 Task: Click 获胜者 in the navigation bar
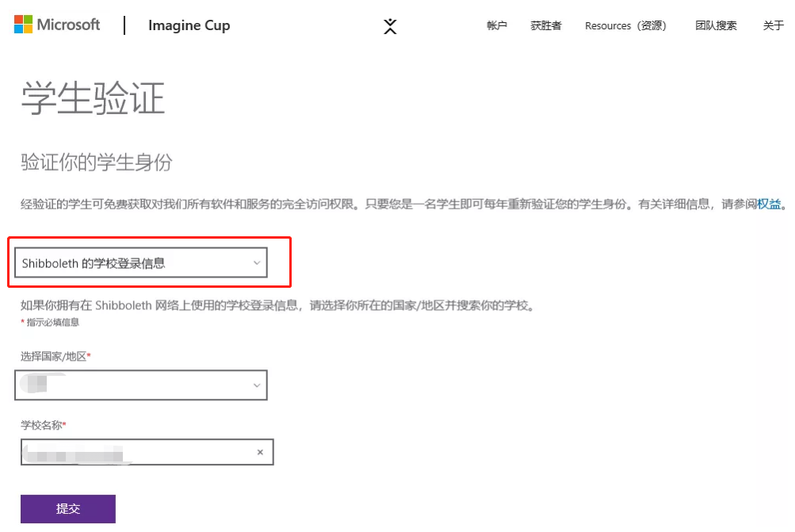click(x=545, y=25)
